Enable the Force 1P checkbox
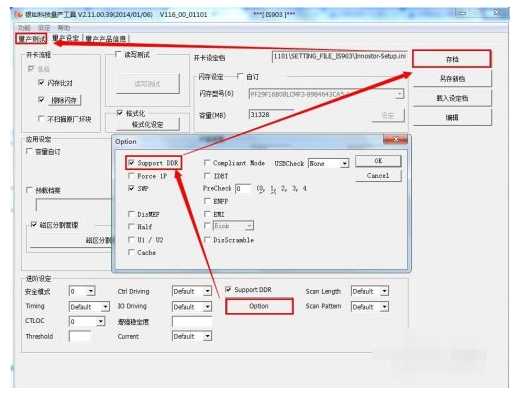 click(x=131, y=176)
